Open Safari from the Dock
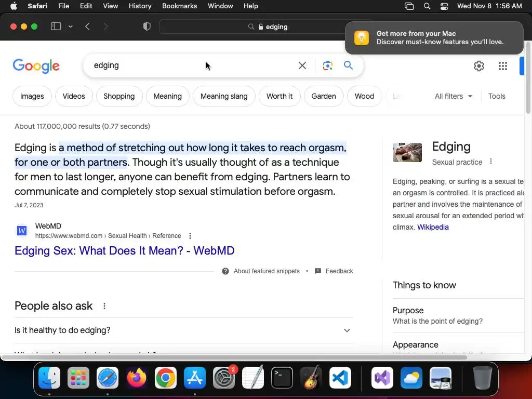This screenshot has height=399, width=532. coord(108,378)
